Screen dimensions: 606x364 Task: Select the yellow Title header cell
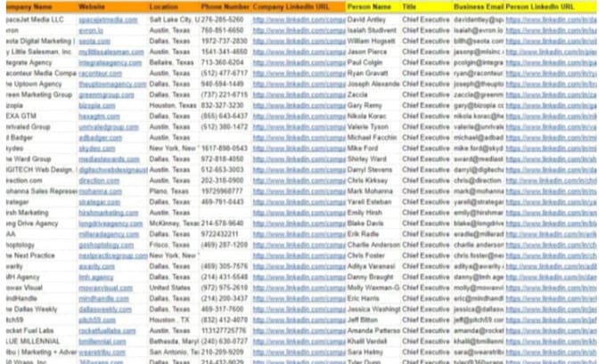(426, 7)
